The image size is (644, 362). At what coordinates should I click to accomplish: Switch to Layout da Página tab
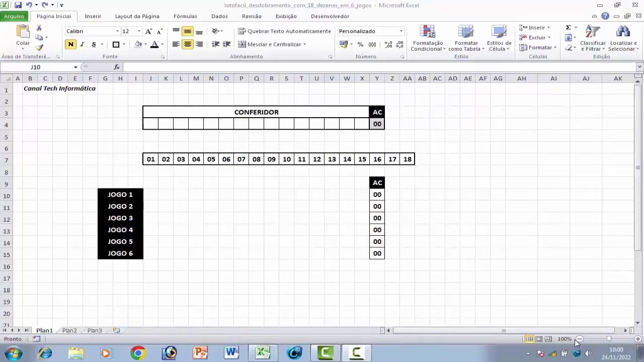click(x=137, y=16)
